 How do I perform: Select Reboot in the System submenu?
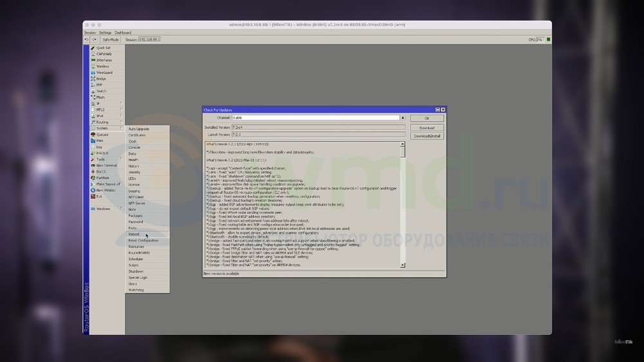point(147,234)
